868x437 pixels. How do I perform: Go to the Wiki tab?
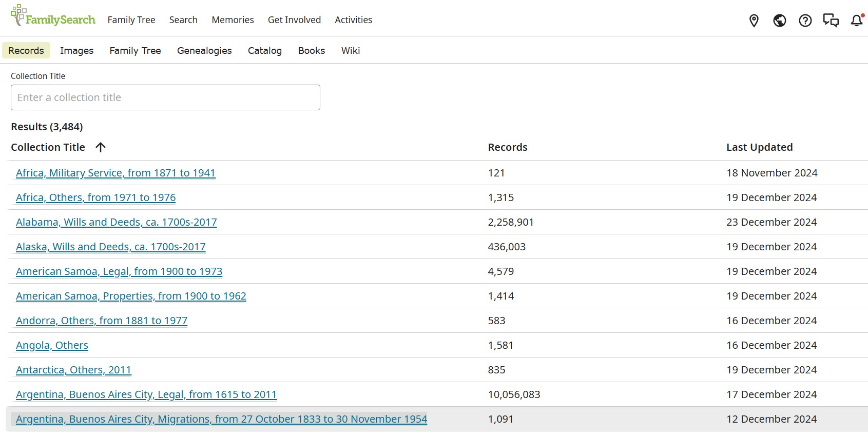[350, 51]
